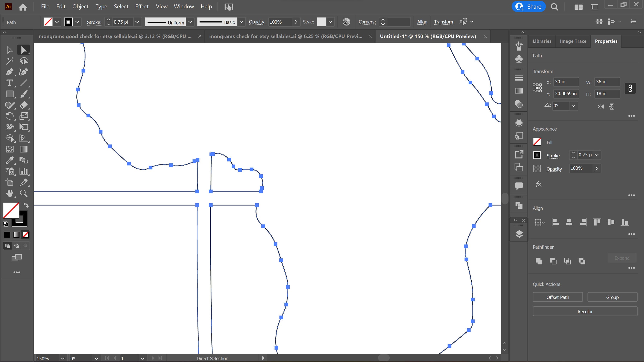This screenshot has width=644, height=362.
Task: Swap fill and stroke colors
Action: [x=26, y=205]
